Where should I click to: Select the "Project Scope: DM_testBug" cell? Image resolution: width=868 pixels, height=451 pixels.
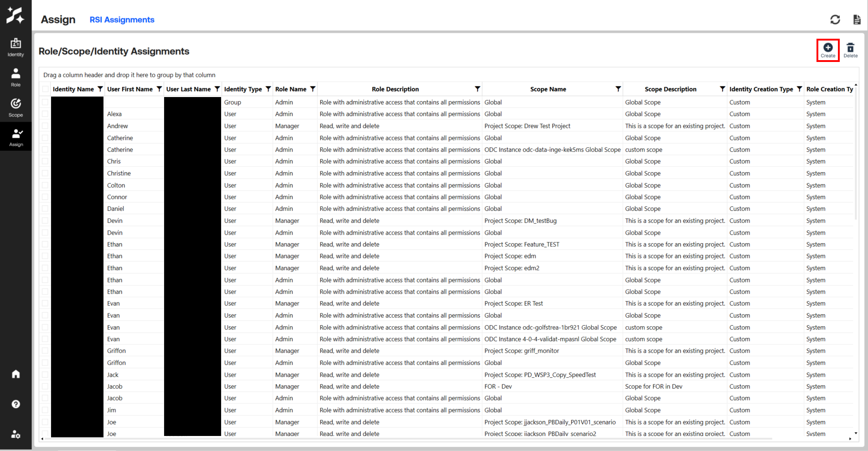(552, 220)
